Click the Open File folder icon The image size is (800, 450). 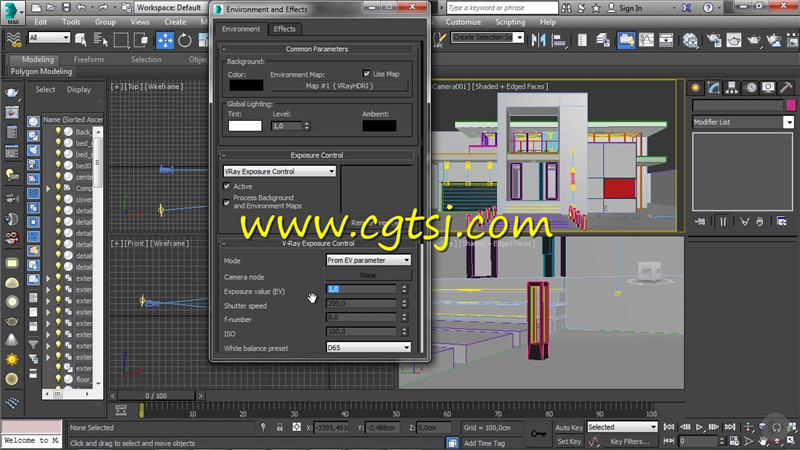51,8
